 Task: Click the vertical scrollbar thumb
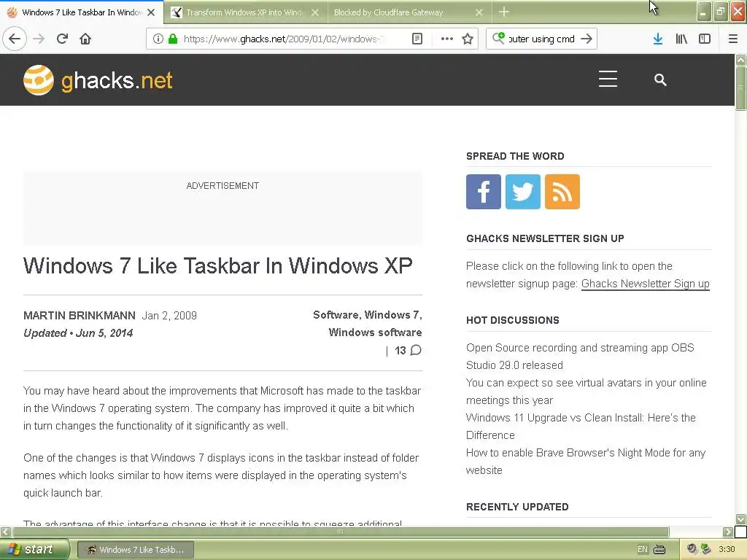(740, 88)
